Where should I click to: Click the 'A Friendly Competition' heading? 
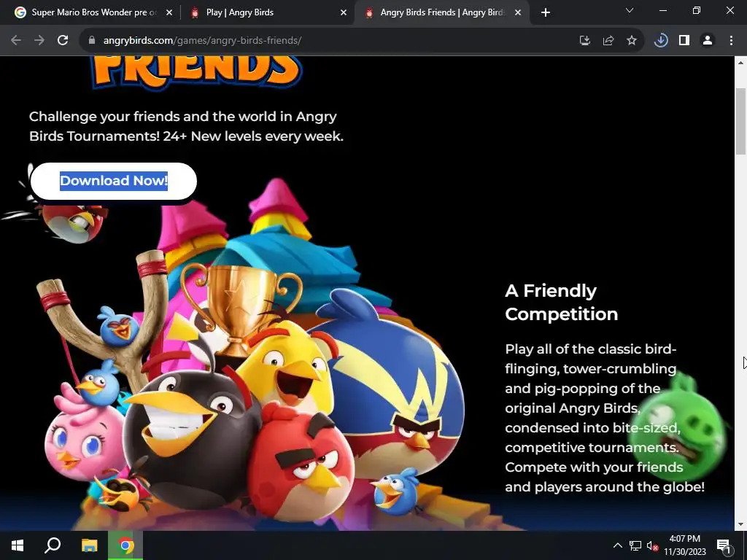coord(561,303)
